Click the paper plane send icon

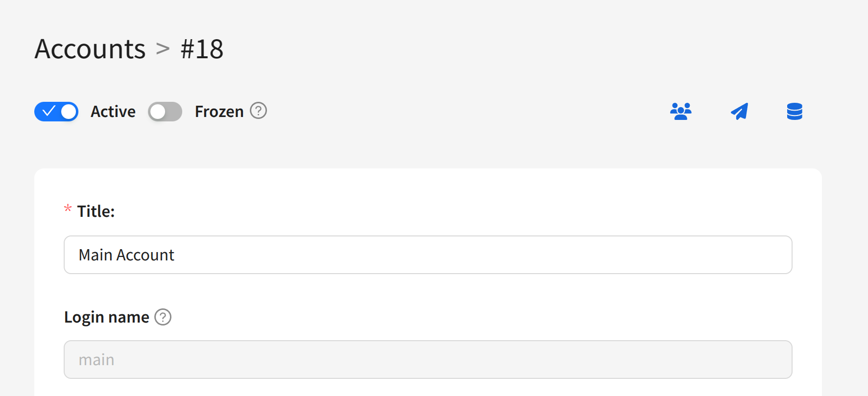[739, 112]
